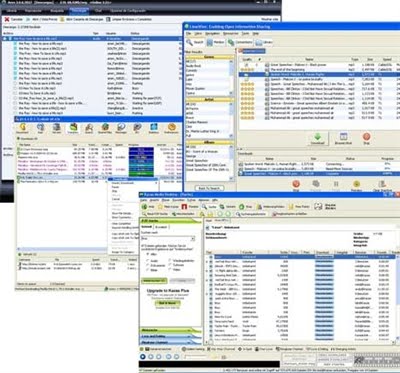Click the Artist filter header in LimeWire

tap(209, 100)
